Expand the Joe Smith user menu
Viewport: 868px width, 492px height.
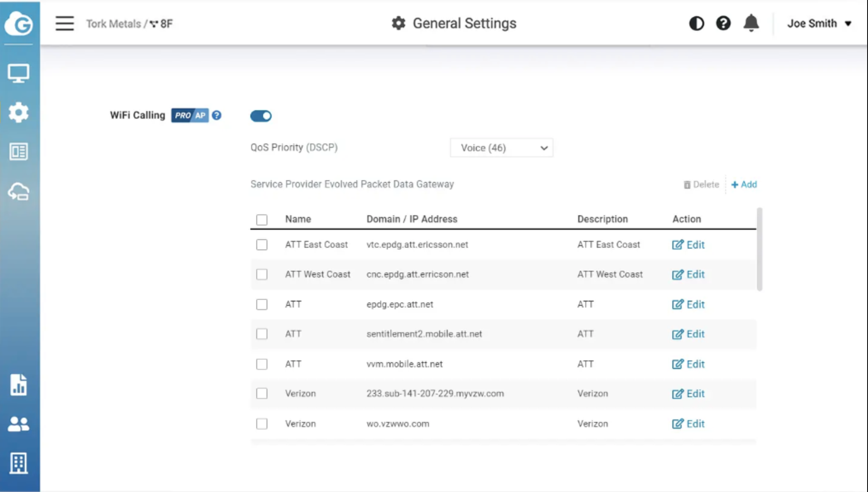point(819,23)
